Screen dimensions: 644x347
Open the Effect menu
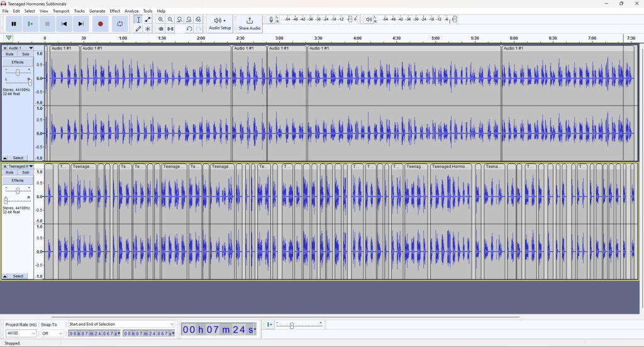pos(114,11)
